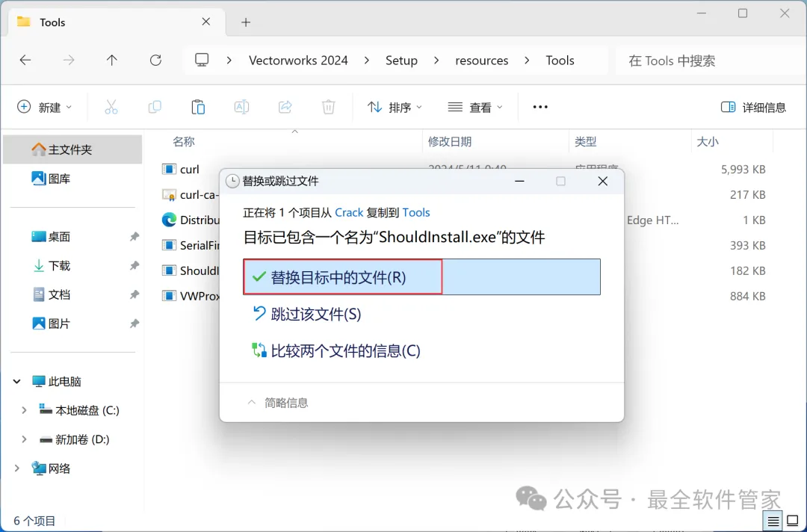Toggle the 详细信息 details pane
Image resolution: width=807 pixels, height=532 pixels.
pyautogui.click(x=753, y=107)
